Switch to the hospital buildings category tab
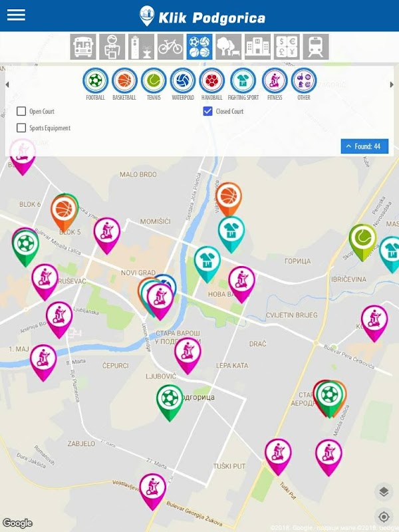 point(258,47)
